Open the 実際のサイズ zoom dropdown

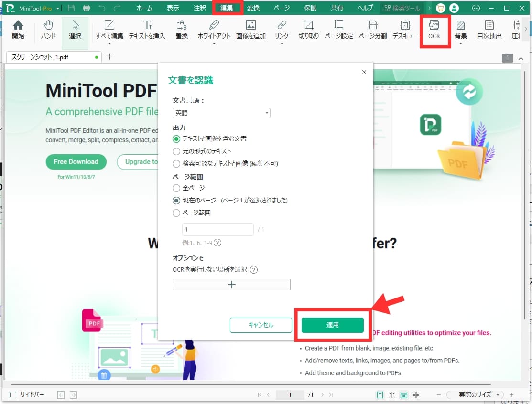tap(475, 394)
